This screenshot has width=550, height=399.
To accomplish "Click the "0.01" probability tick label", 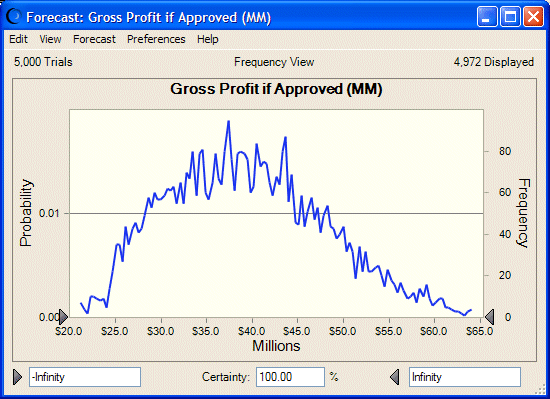I will coord(49,213).
